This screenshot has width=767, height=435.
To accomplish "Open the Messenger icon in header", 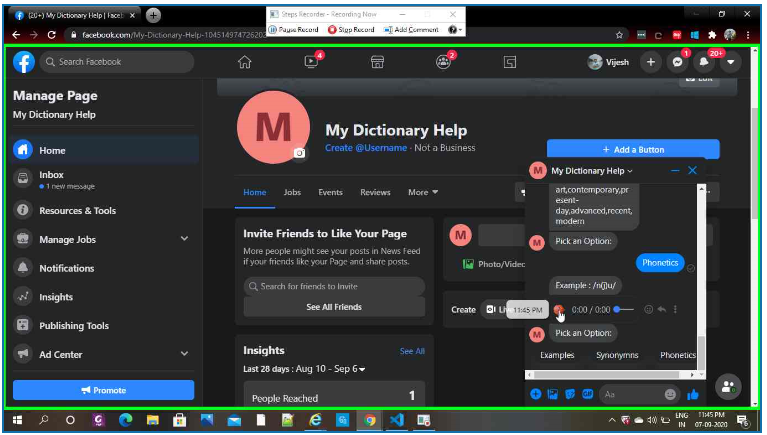I will point(677,62).
